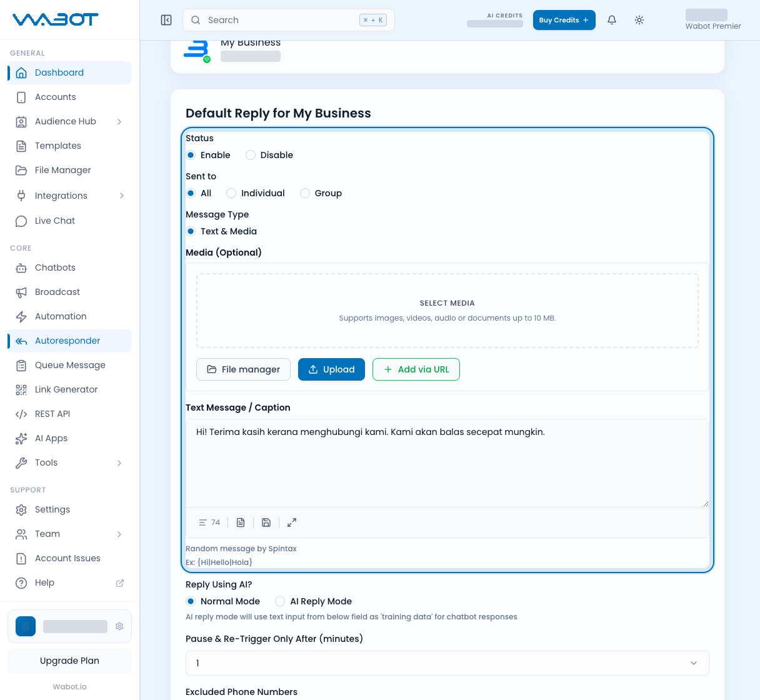This screenshot has height=700, width=760.
Task: Click the REST API code icon
Action: [x=21, y=414]
